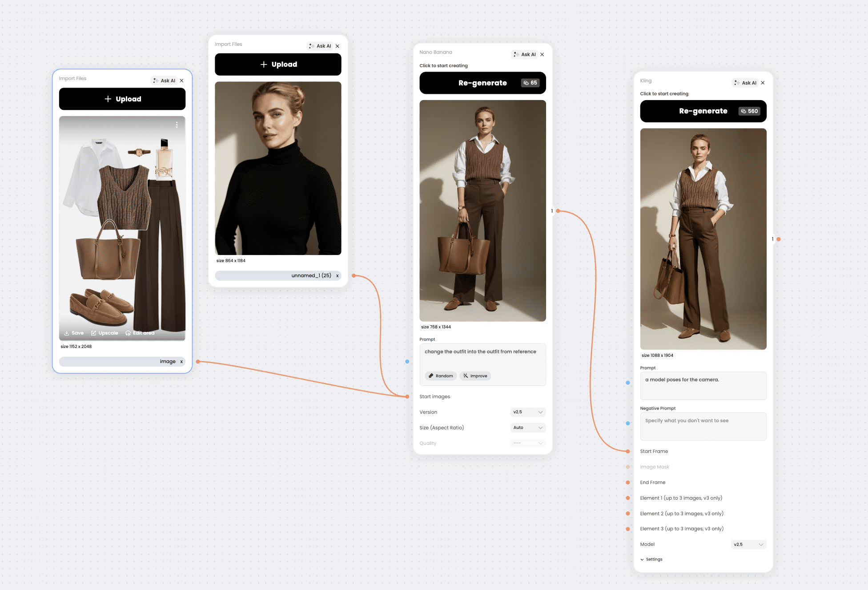Remove the image file tag

(x=181, y=362)
